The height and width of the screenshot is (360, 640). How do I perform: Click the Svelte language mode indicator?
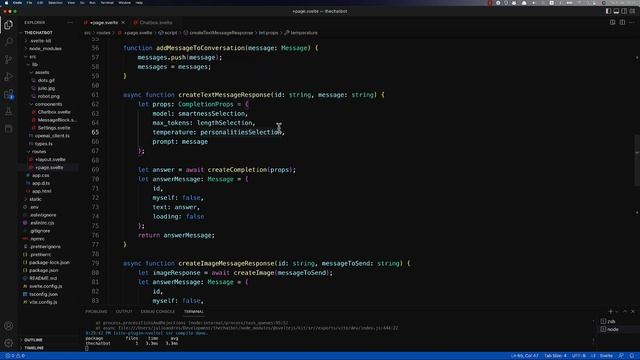[x=606, y=356]
